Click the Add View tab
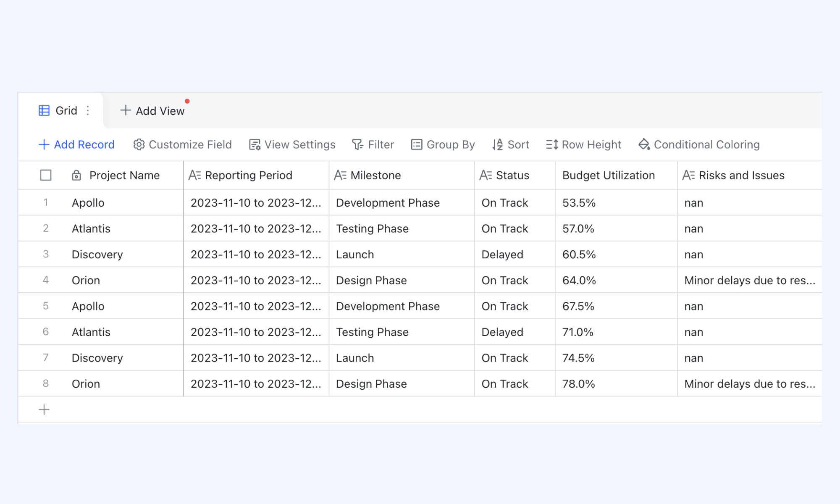This screenshot has height=504, width=840. [152, 110]
